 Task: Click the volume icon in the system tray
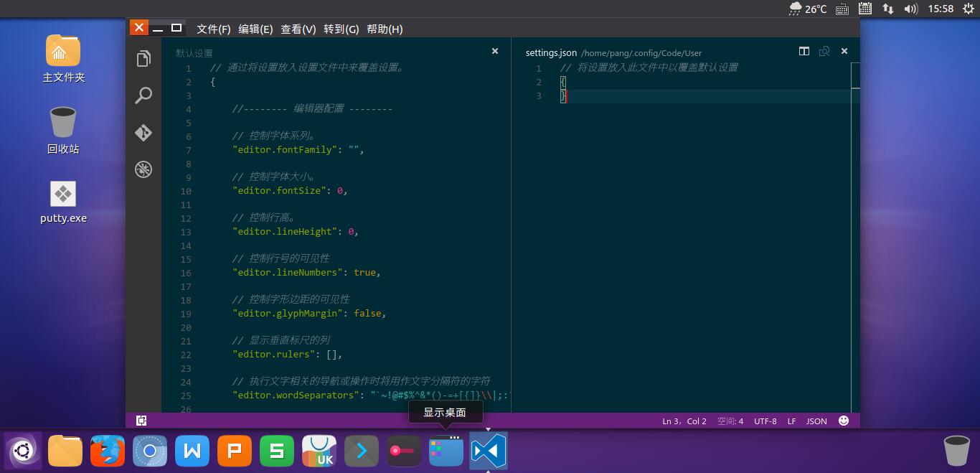pyautogui.click(x=912, y=10)
